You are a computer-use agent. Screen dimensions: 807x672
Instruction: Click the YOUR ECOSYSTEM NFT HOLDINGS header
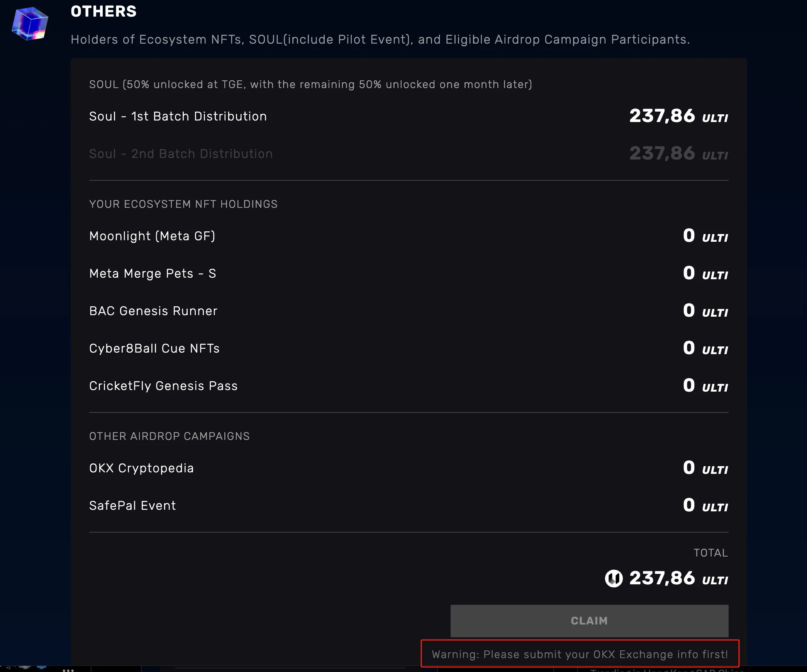[x=183, y=204]
